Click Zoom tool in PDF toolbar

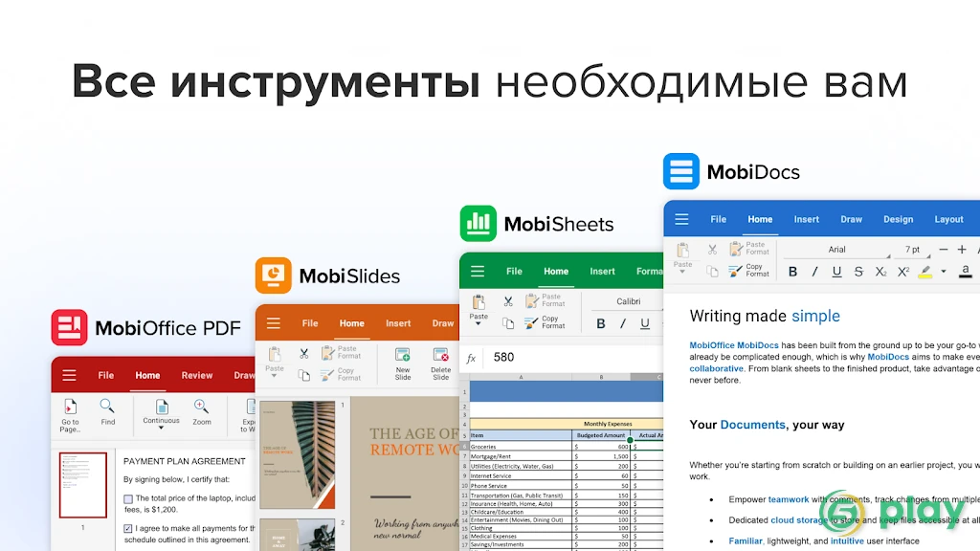point(201,412)
